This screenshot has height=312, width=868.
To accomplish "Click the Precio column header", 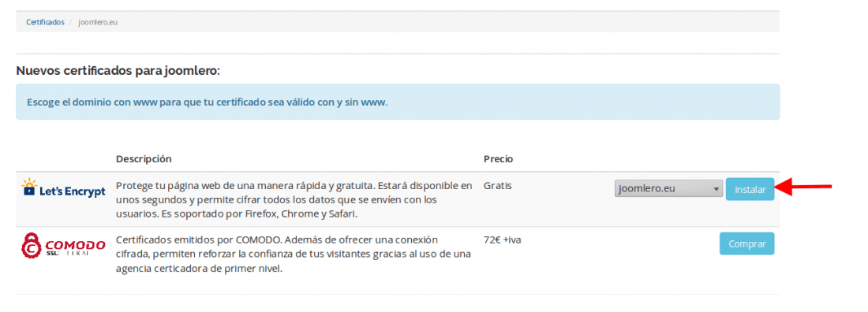I will pos(498,159).
